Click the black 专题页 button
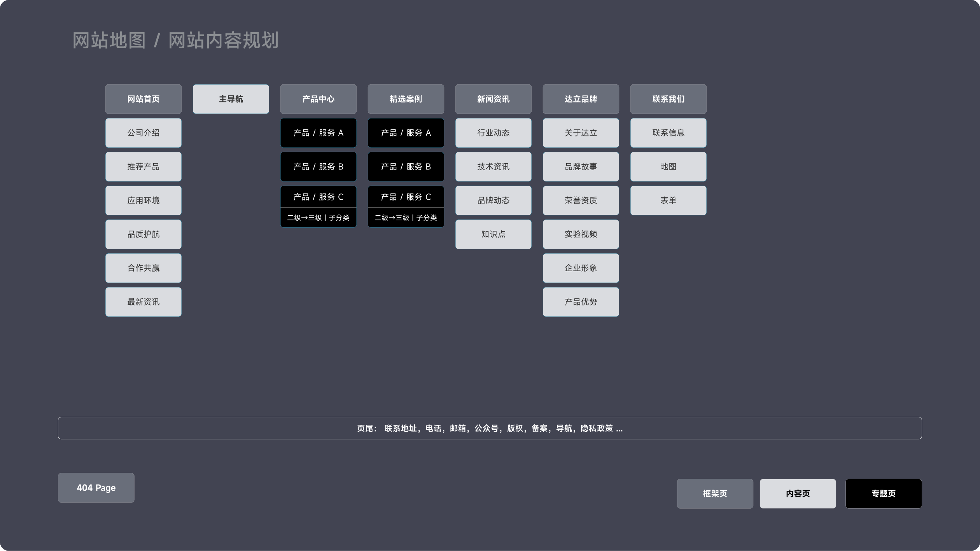 [x=883, y=493]
